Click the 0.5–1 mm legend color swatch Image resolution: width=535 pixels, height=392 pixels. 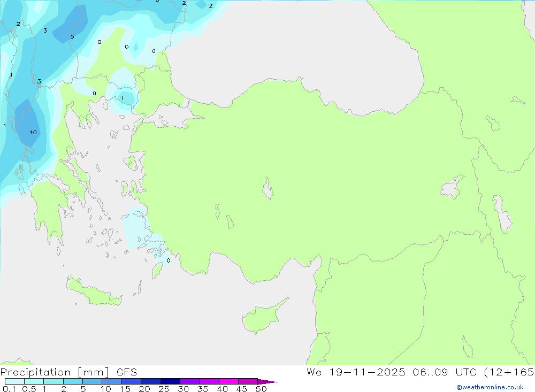point(34,381)
